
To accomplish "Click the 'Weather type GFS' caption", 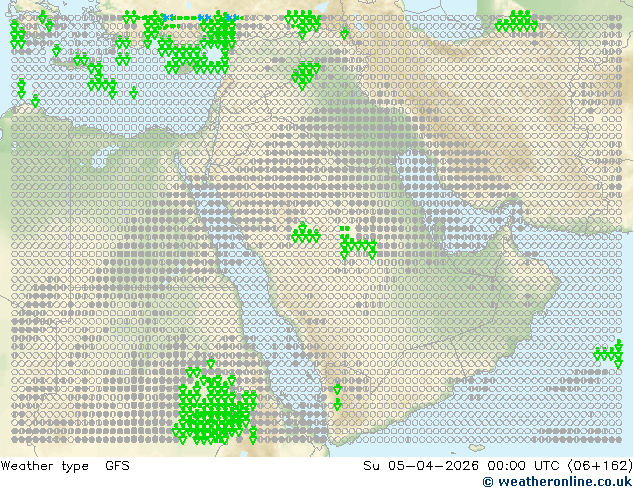I will point(65,466).
